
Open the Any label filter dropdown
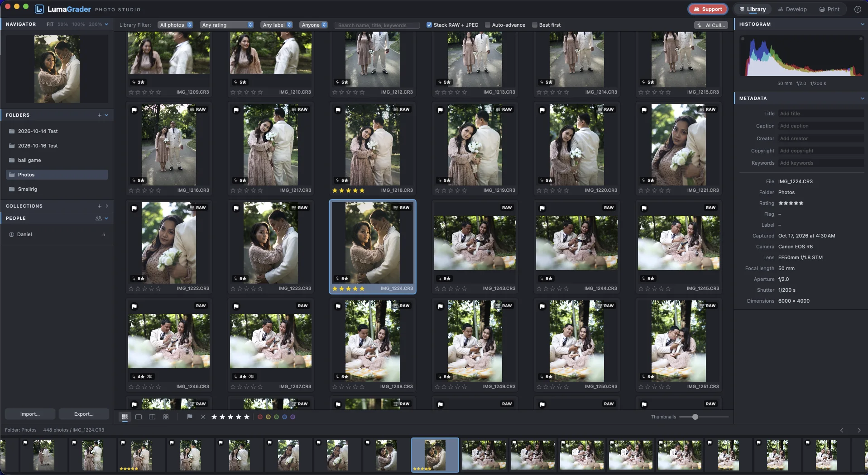click(x=277, y=25)
